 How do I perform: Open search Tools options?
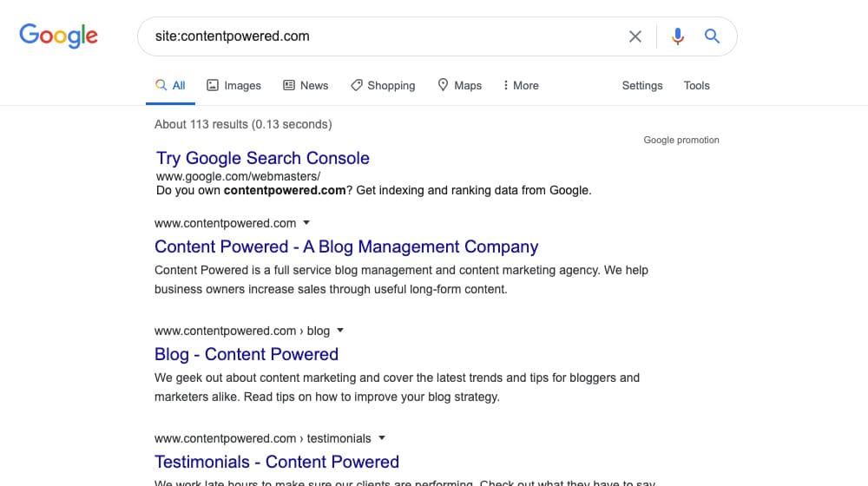[696, 85]
